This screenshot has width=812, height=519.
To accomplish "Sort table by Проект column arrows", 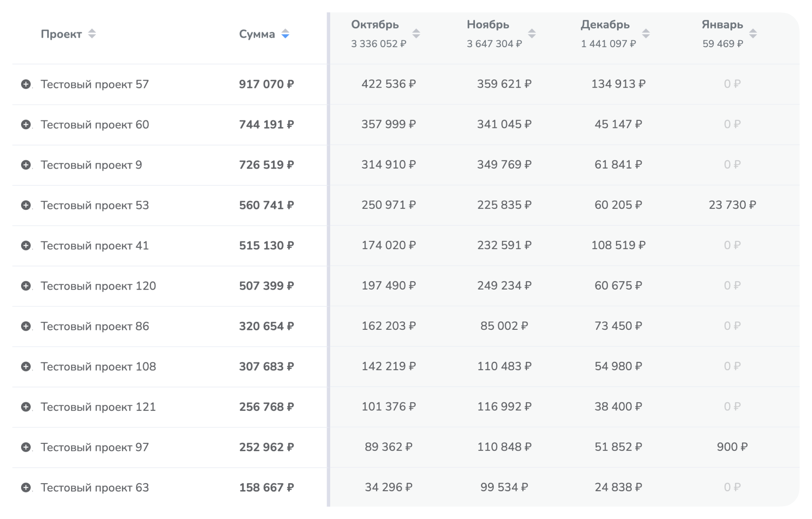I will 92,34.
